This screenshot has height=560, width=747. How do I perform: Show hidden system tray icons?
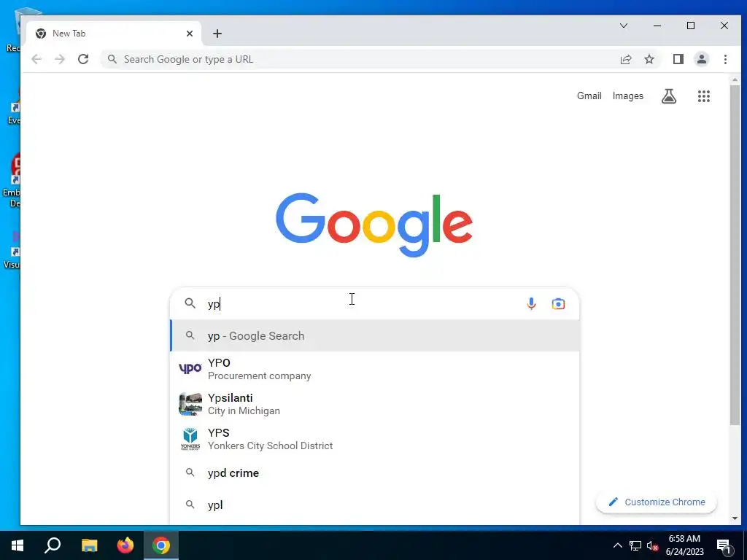pyautogui.click(x=617, y=545)
